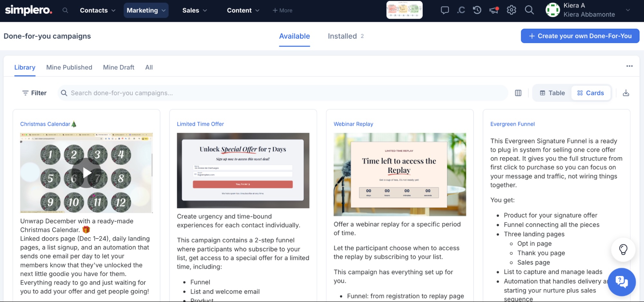
Task: Click the funnel thumbnail in top bar
Action: point(404,10)
